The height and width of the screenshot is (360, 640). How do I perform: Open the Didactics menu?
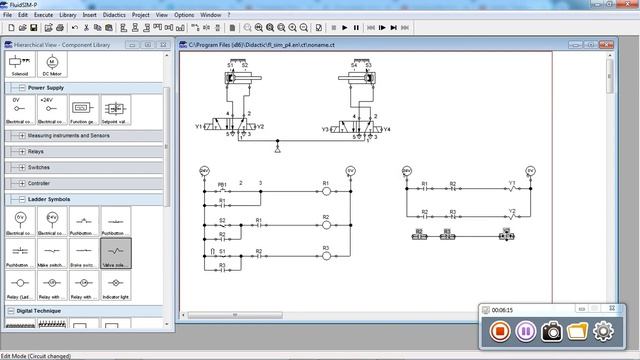coord(114,15)
